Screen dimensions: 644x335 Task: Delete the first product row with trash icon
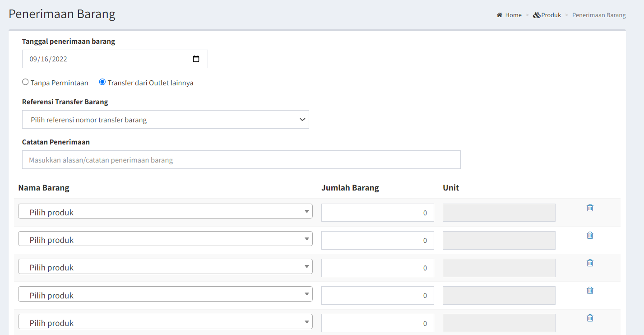pyautogui.click(x=590, y=208)
